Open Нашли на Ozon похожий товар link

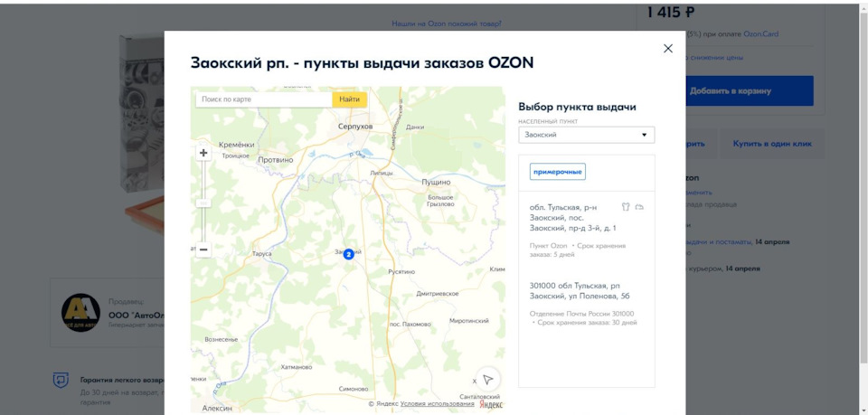(x=446, y=24)
